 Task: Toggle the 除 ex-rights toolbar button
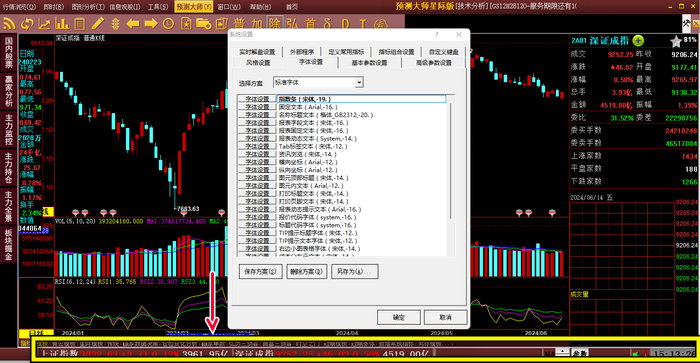pyautogui.click(x=275, y=23)
